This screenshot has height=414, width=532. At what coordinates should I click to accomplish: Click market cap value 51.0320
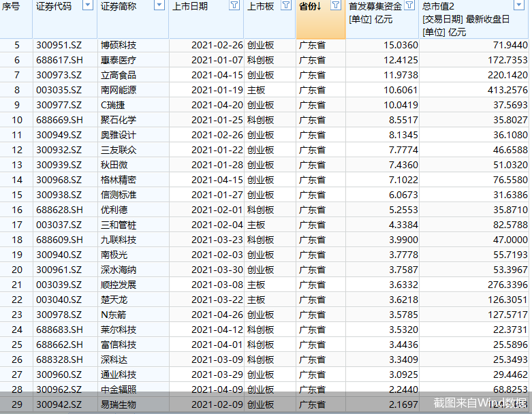(x=510, y=165)
